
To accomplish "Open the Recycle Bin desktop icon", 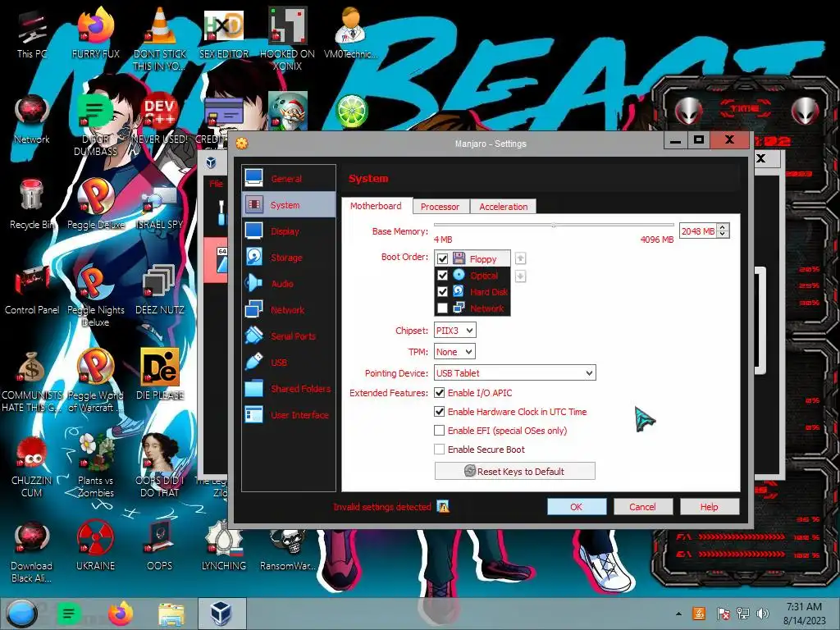I will [x=32, y=204].
